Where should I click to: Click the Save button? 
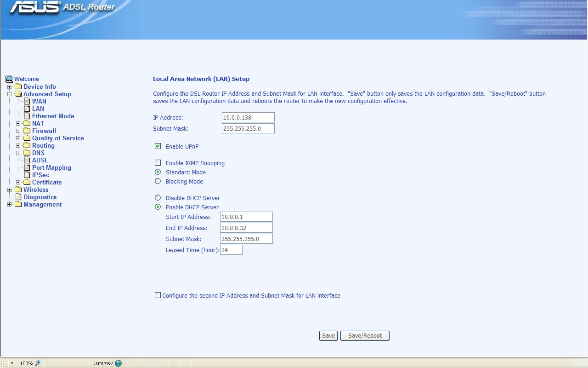(x=328, y=336)
